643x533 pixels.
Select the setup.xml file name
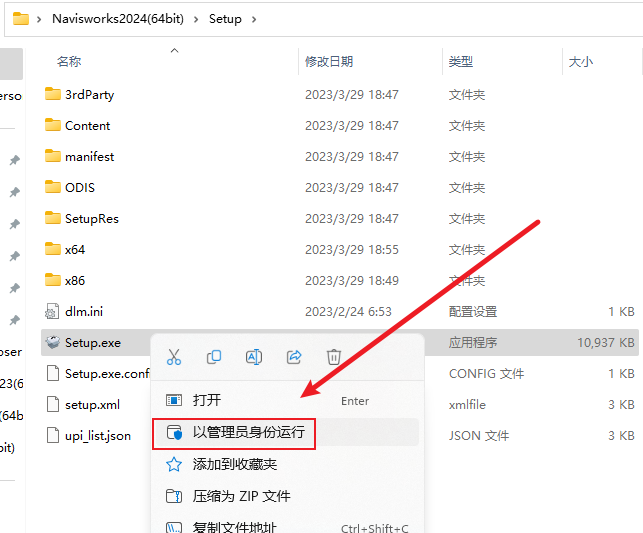pos(92,405)
